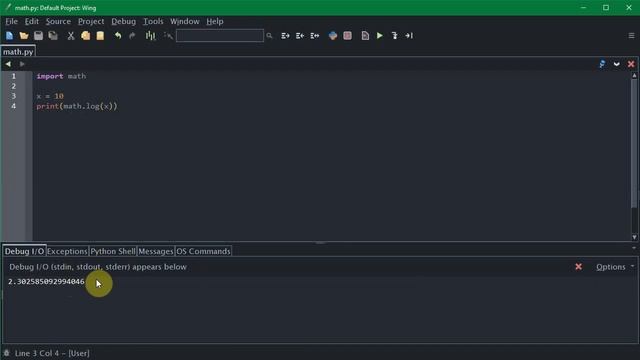Click line number 4 in the gutter

tap(13, 106)
